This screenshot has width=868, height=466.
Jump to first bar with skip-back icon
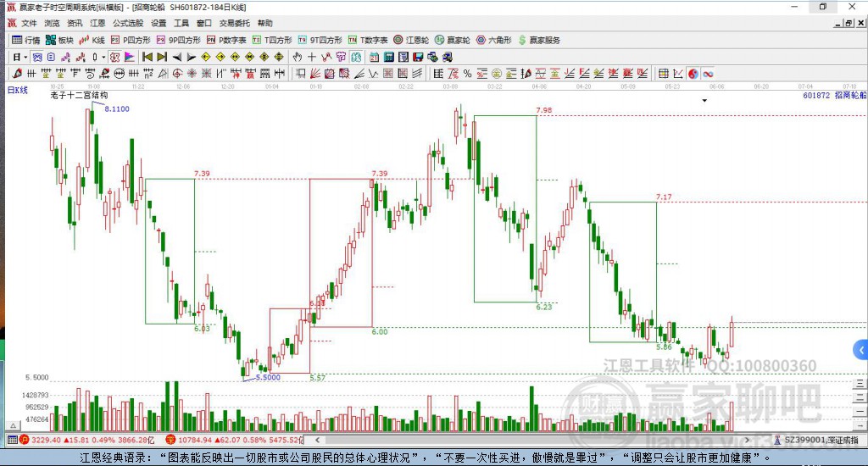(x=147, y=57)
